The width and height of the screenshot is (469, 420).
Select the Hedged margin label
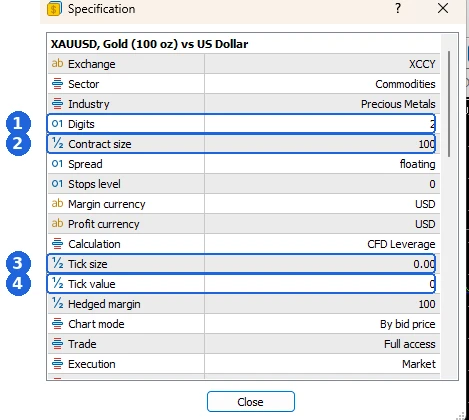[x=104, y=304]
